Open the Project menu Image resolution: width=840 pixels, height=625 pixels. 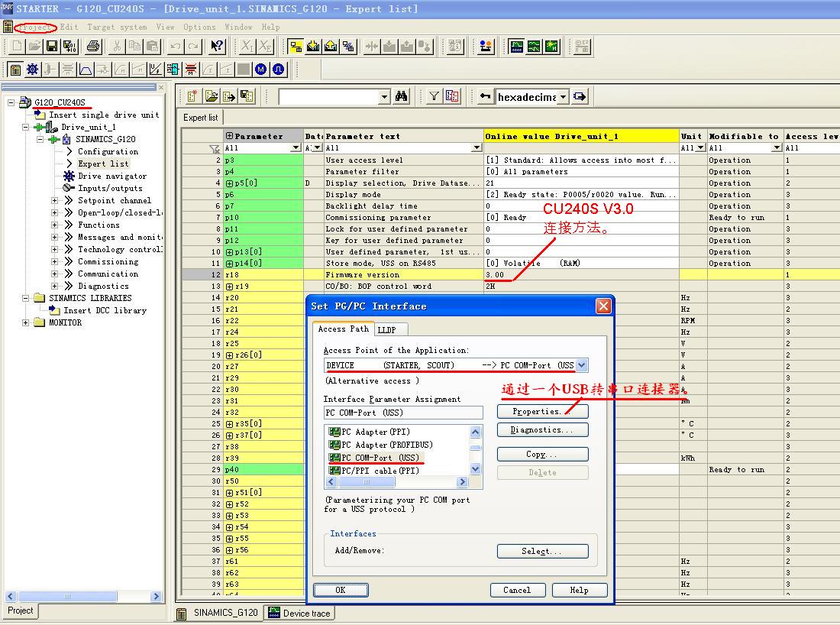[x=36, y=27]
